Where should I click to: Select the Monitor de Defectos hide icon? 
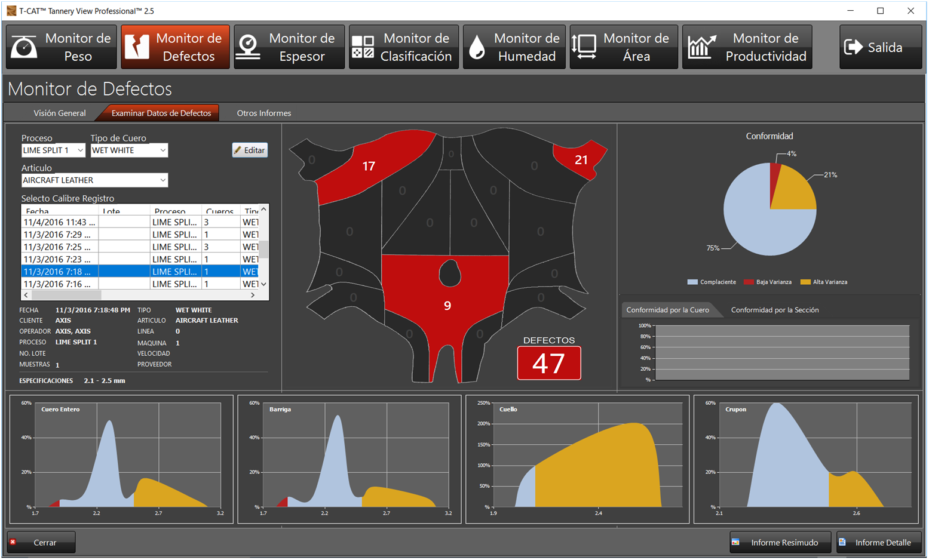click(x=137, y=47)
